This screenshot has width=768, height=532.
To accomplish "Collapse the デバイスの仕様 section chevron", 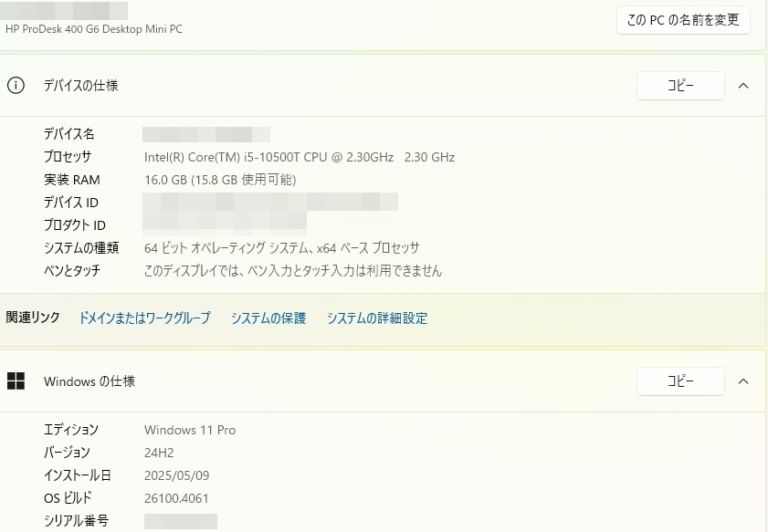I will 743,86.
